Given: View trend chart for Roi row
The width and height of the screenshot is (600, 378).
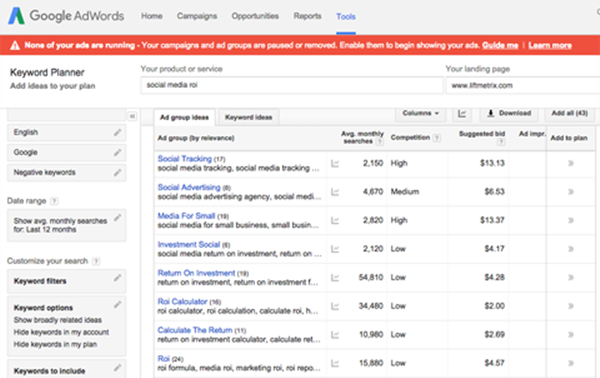Looking at the screenshot, I should (x=335, y=363).
